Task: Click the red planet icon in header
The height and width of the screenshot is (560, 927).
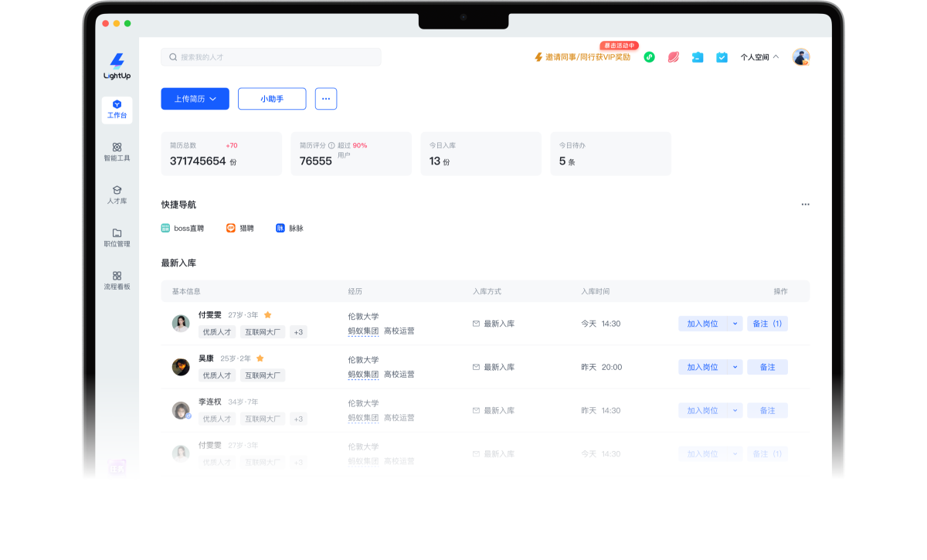Action: pyautogui.click(x=673, y=57)
